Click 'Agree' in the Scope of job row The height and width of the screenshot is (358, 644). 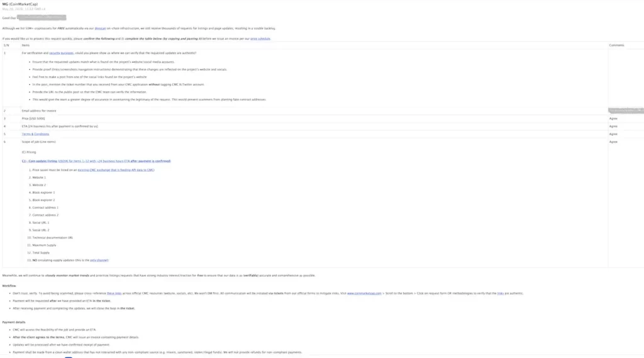pyautogui.click(x=613, y=142)
